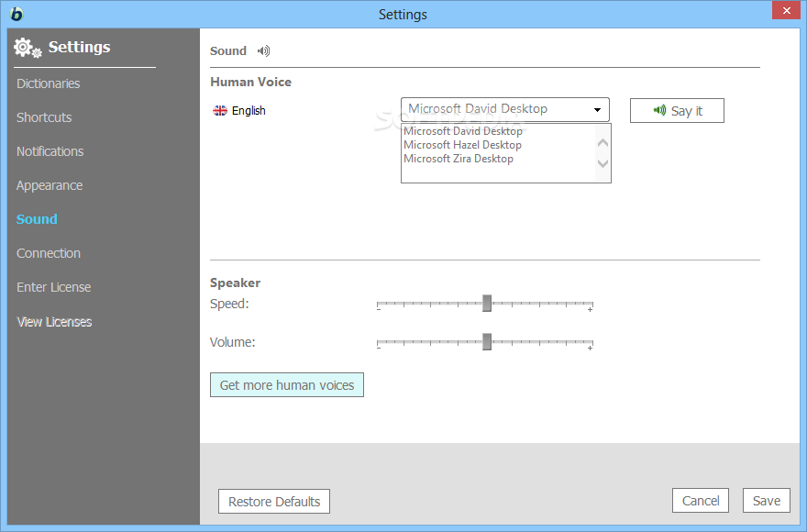Close the Settings window
The height and width of the screenshot is (532, 807).
point(787,10)
